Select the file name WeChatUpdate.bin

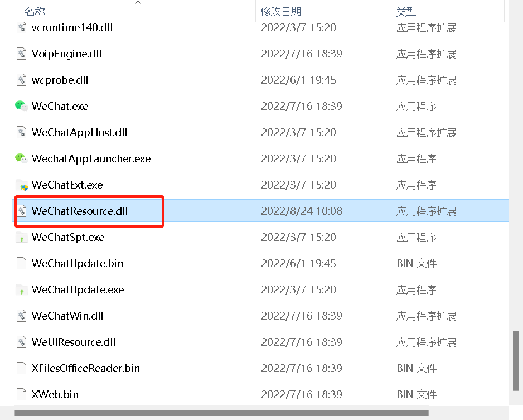click(78, 263)
